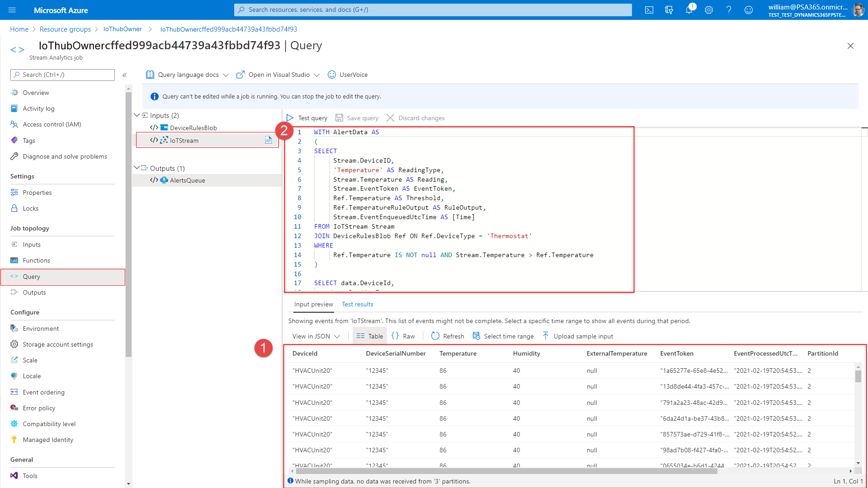
Task: Click the Upload sample input icon
Action: click(545, 335)
